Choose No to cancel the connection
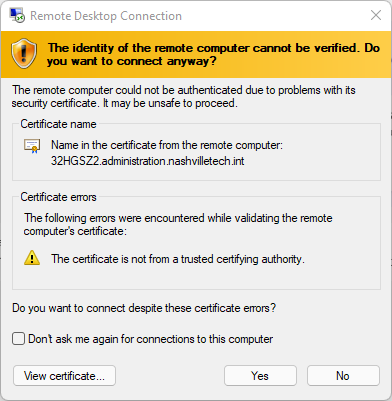Image resolution: width=392 pixels, height=401 pixels. [x=343, y=376]
